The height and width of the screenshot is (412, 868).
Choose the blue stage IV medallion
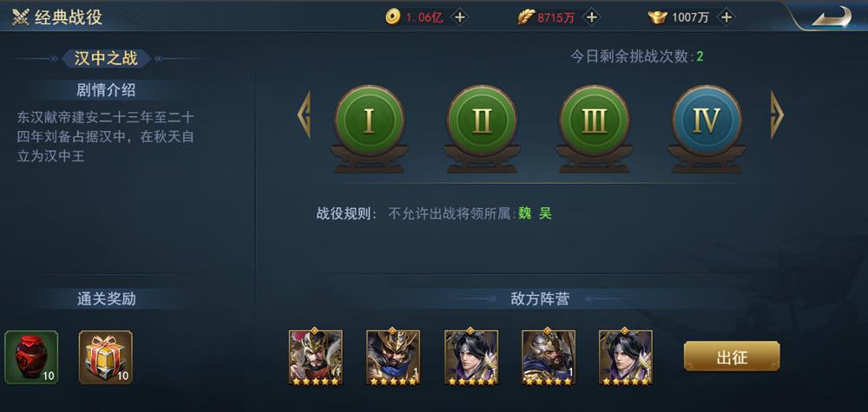pos(707,121)
